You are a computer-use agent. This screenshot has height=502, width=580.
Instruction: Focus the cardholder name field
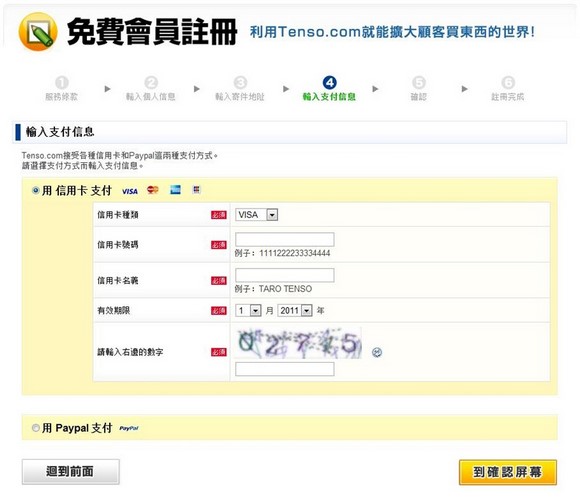[284, 275]
